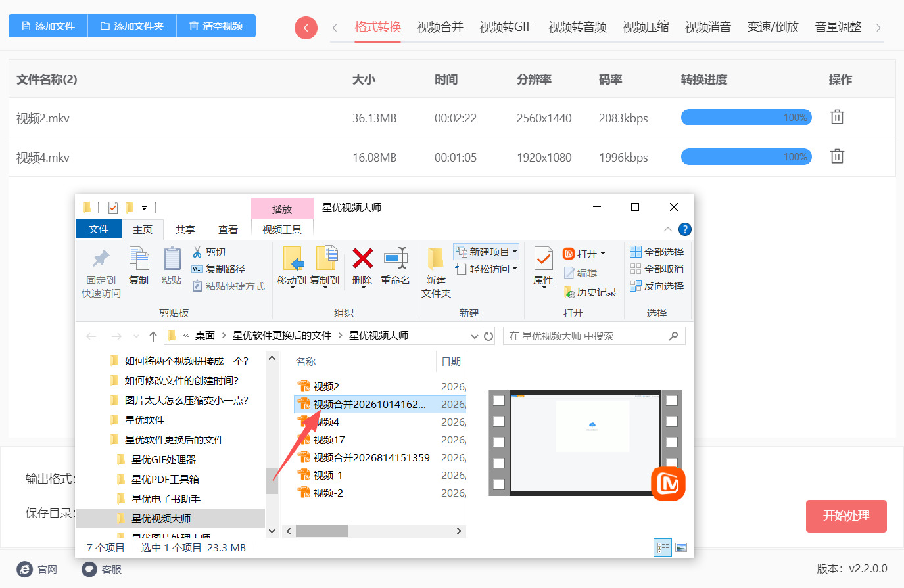Expand the address bar history dropdown
Viewport: 904px width, 588px height.
click(475, 336)
